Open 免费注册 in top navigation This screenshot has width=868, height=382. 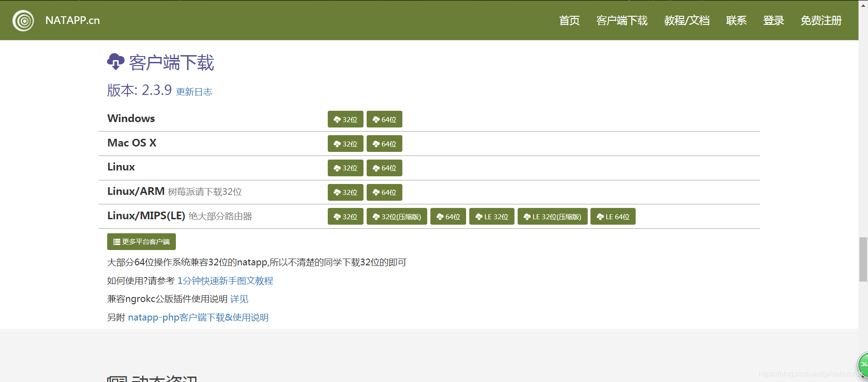821,20
